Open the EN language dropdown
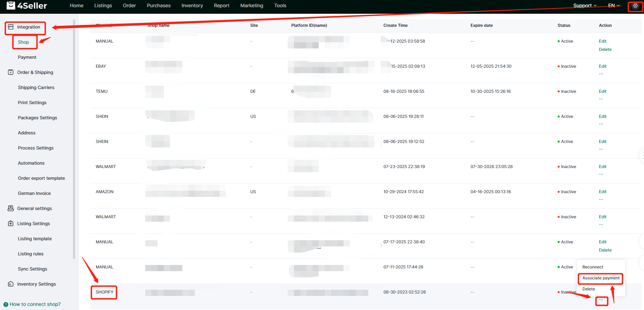644x310 pixels. [613, 5]
